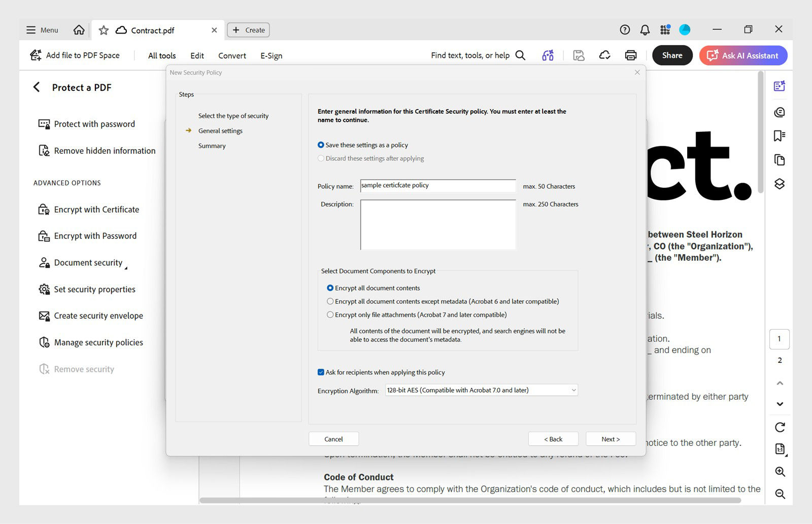Print the document via printer icon
812x524 pixels.
(x=630, y=55)
